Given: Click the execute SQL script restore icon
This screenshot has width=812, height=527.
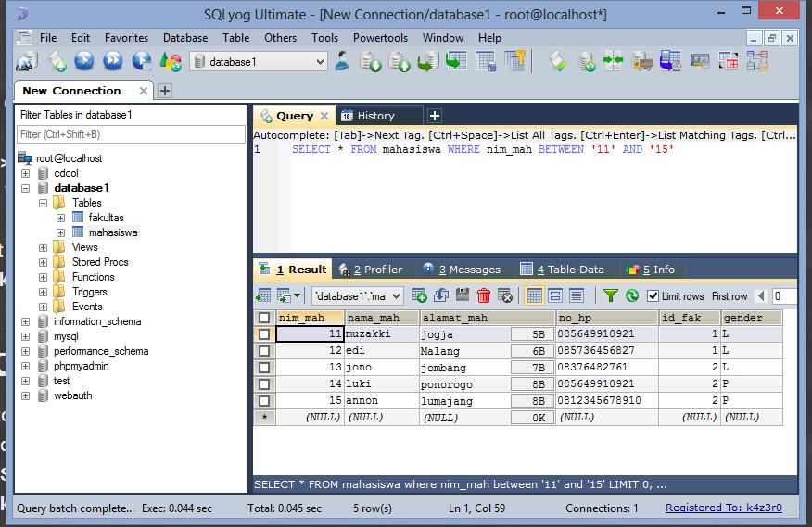Looking at the screenshot, I should tap(428, 61).
